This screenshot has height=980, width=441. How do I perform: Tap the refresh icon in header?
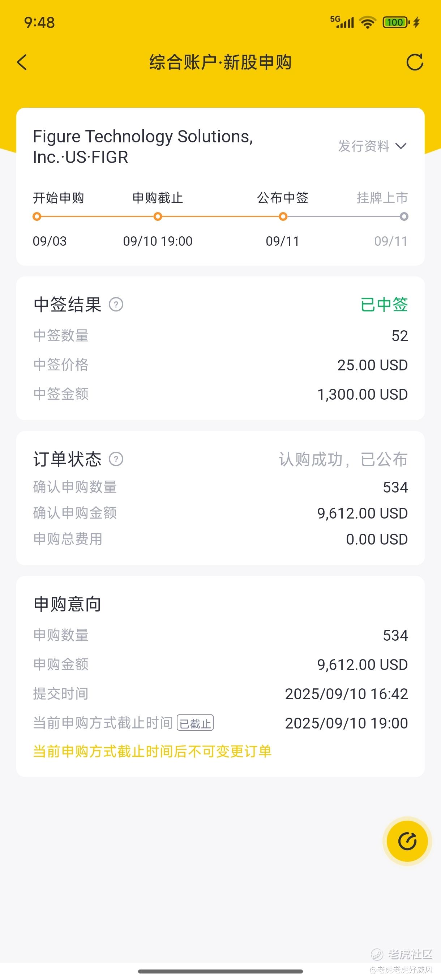414,62
